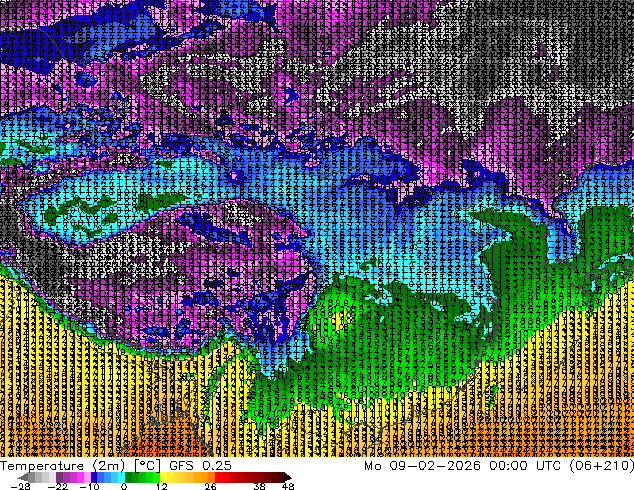The height and width of the screenshot is (490, 634).
Task: Click the 'GFS 0.25' model label
Action: pos(200,466)
